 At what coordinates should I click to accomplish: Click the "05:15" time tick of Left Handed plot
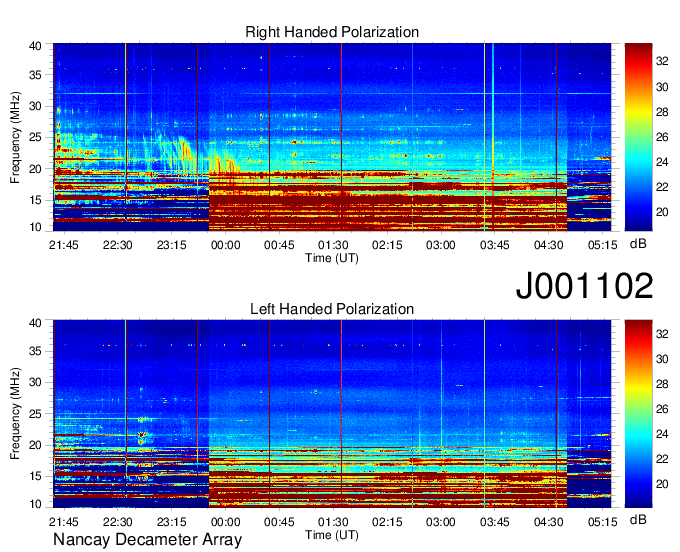point(603,522)
